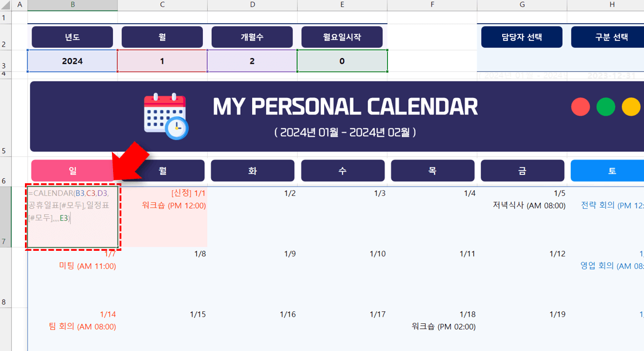Screen dimensions: 644x351
Task: Open the 담당자 선택 button
Action: (x=522, y=37)
